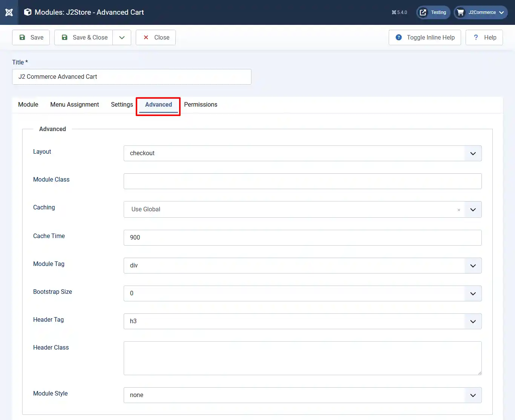This screenshot has width=515, height=420.
Task: Open the J2Commerce user menu
Action: click(481, 12)
